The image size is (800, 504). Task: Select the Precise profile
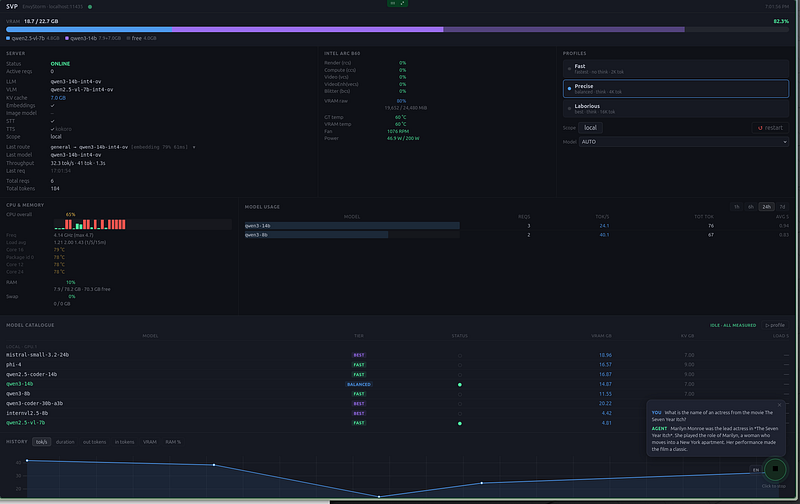(676, 88)
